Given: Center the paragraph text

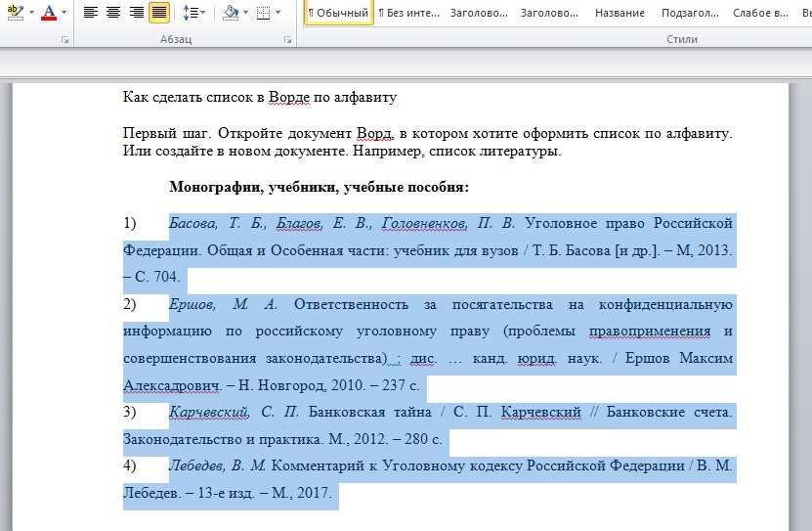Looking at the screenshot, I should point(113,13).
